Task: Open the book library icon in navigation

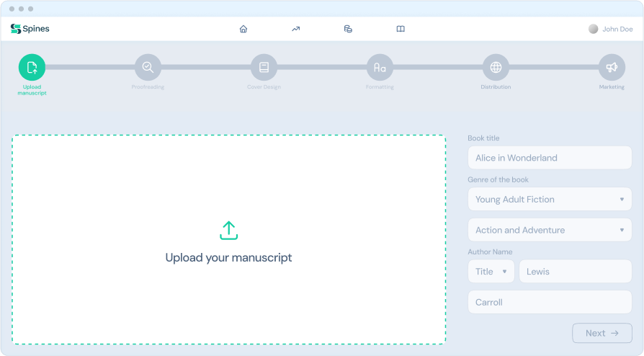Action: [401, 29]
